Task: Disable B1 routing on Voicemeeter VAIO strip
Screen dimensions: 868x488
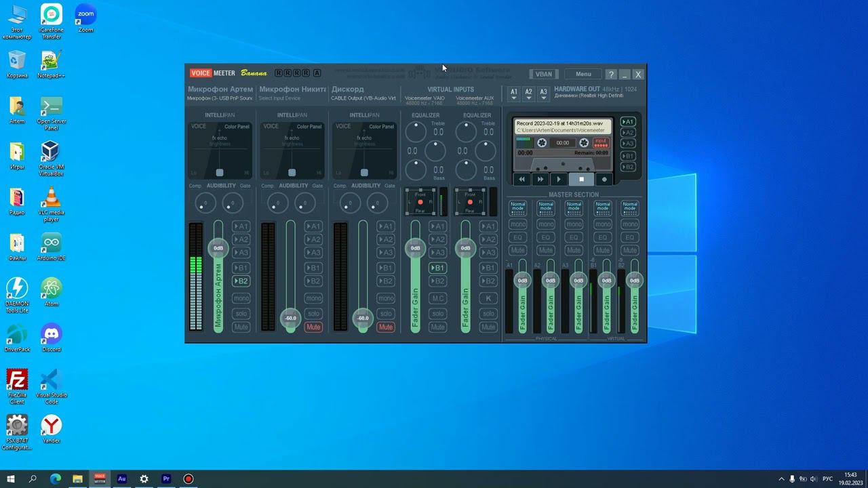Action: [438, 268]
